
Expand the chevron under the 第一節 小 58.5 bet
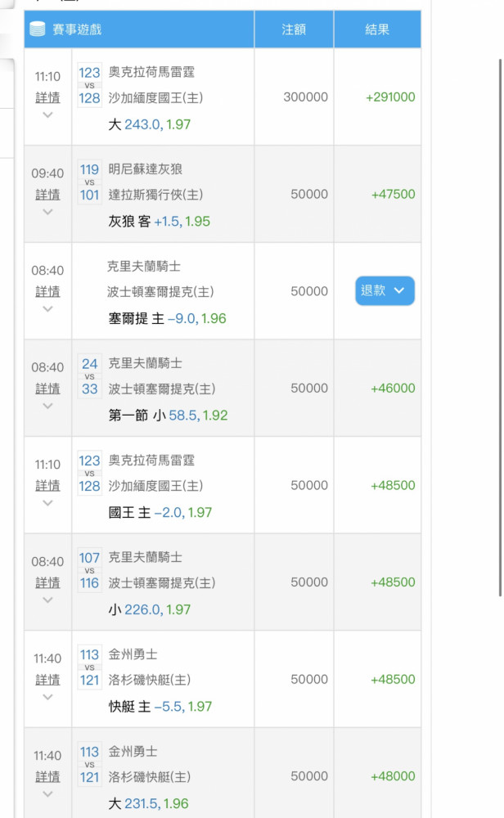47,406
